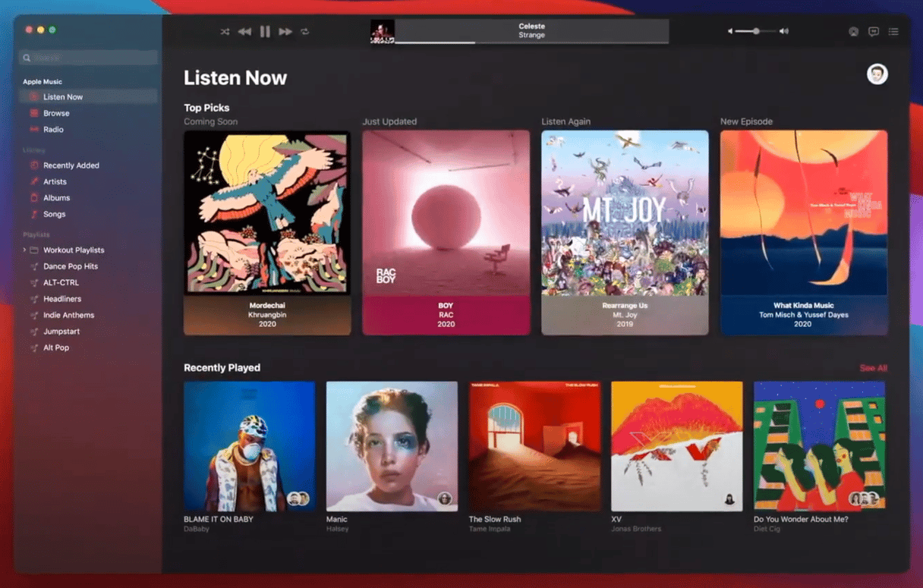Click the sidebar search field
923x588 pixels.
click(90, 58)
